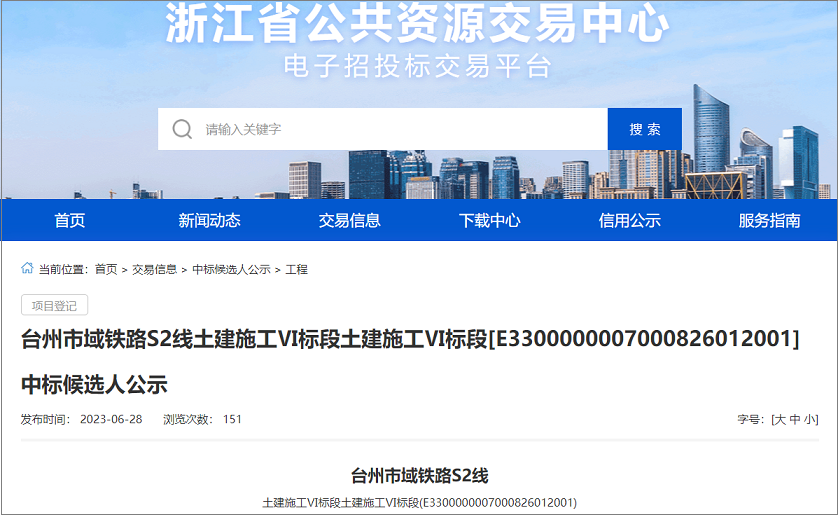Screen dimensions: 838x515
Task: Open the 新闻动态 navigation menu
Action: (x=210, y=221)
